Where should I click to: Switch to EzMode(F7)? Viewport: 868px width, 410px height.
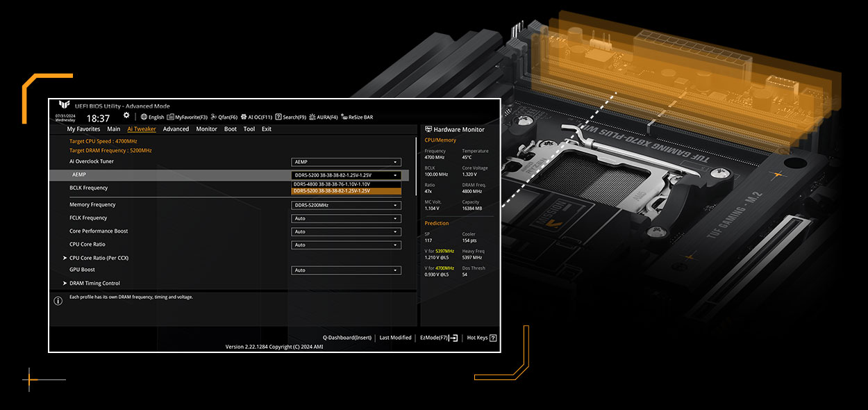(439, 338)
